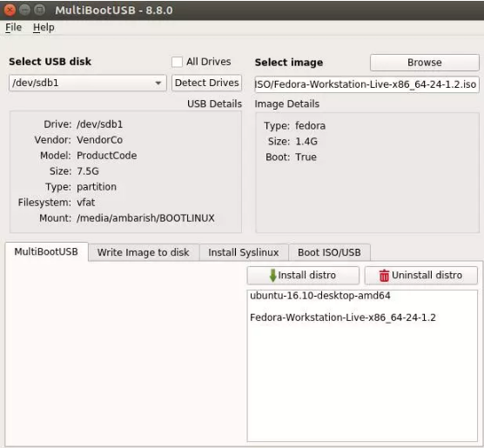This screenshot has height=448, width=484.
Task: Click the Install distro button
Action: coord(303,275)
